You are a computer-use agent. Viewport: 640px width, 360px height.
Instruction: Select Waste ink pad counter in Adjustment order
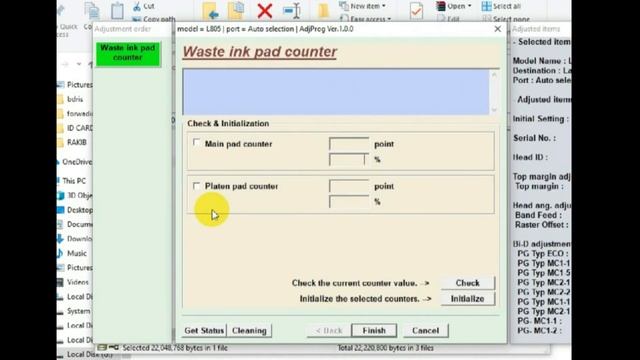pyautogui.click(x=128, y=53)
